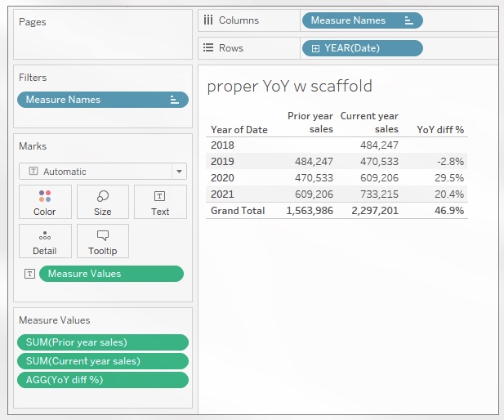The width and height of the screenshot is (504, 420).
Task: Click the Measure Values pill on Marks card
Action: (111, 274)
